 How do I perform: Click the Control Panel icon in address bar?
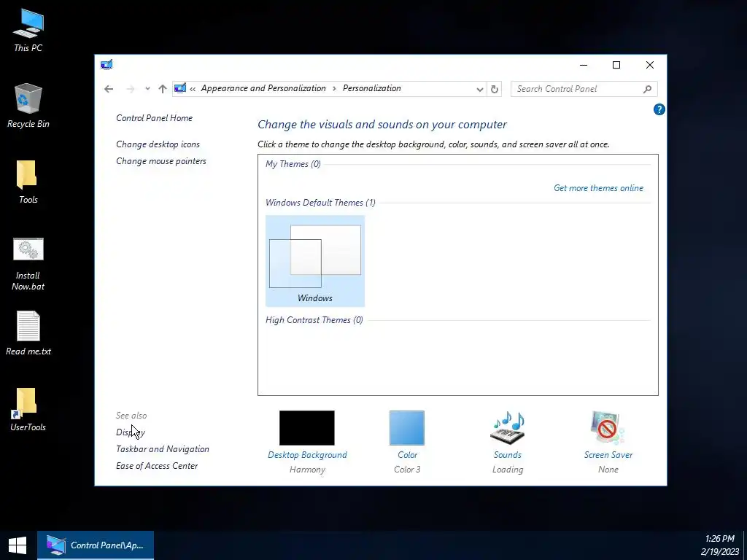[180, 88]
